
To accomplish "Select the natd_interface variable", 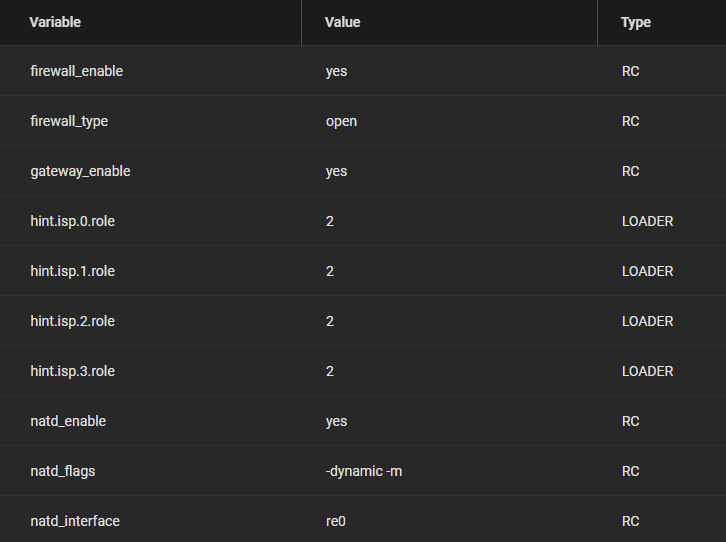I will [x=75, y=521].
